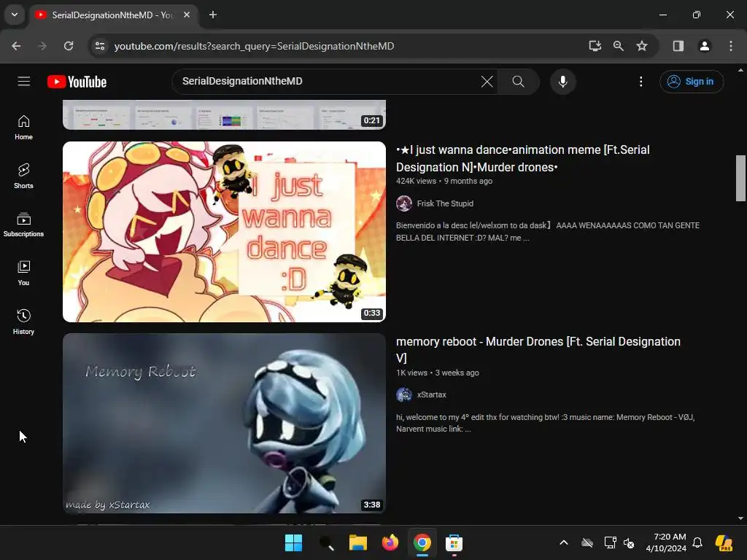Image resolution: width=747 pixels, height=560 pixels.
Task: Click the YouTube logo
Action: (77, 82)
